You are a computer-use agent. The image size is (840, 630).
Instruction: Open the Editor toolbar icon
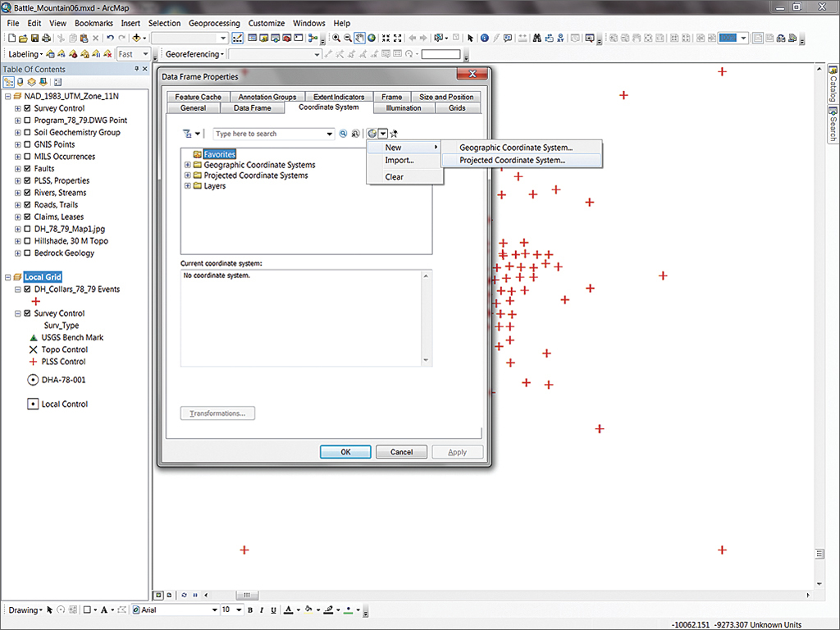pyautogui.click(x=237, y=38)
